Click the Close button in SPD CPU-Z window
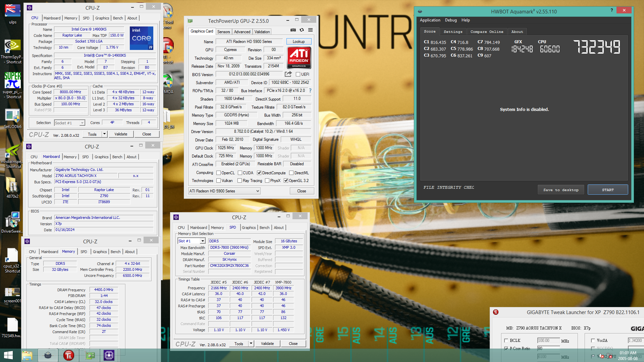The height and width of the screenshot is (362, 644). click(x=293, y=344)
